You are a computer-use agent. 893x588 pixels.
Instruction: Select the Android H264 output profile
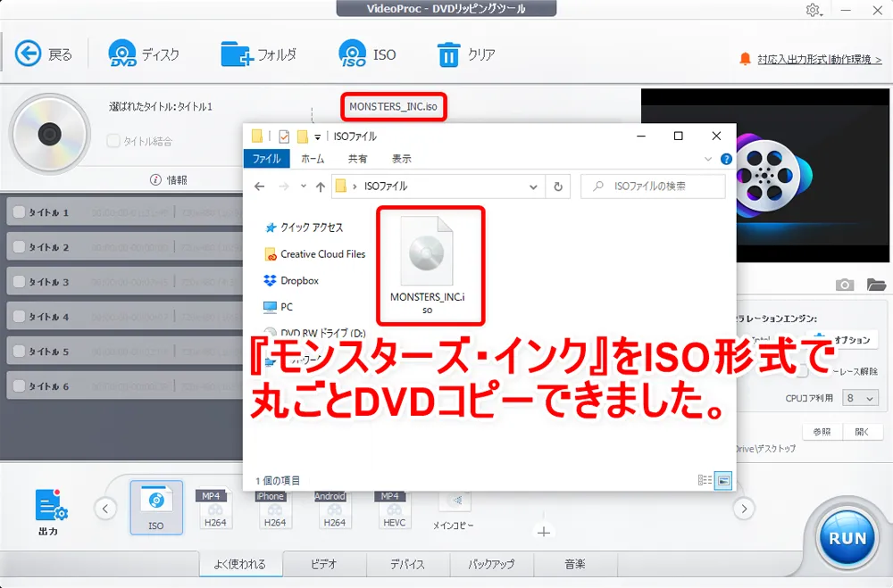334,509
